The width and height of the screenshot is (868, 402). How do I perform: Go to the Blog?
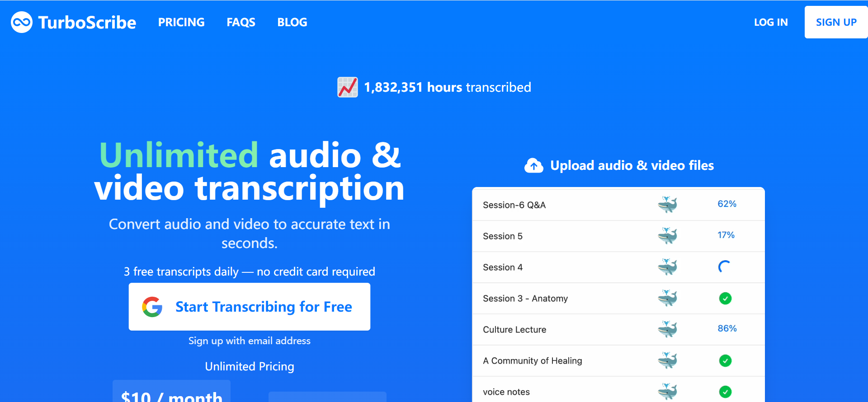(x=292, y=22)
